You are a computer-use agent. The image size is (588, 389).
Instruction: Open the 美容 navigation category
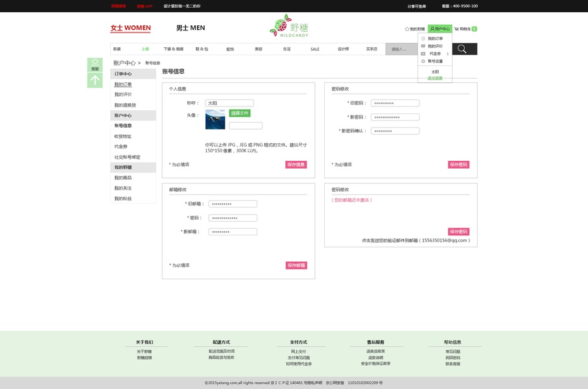(259, 49)
